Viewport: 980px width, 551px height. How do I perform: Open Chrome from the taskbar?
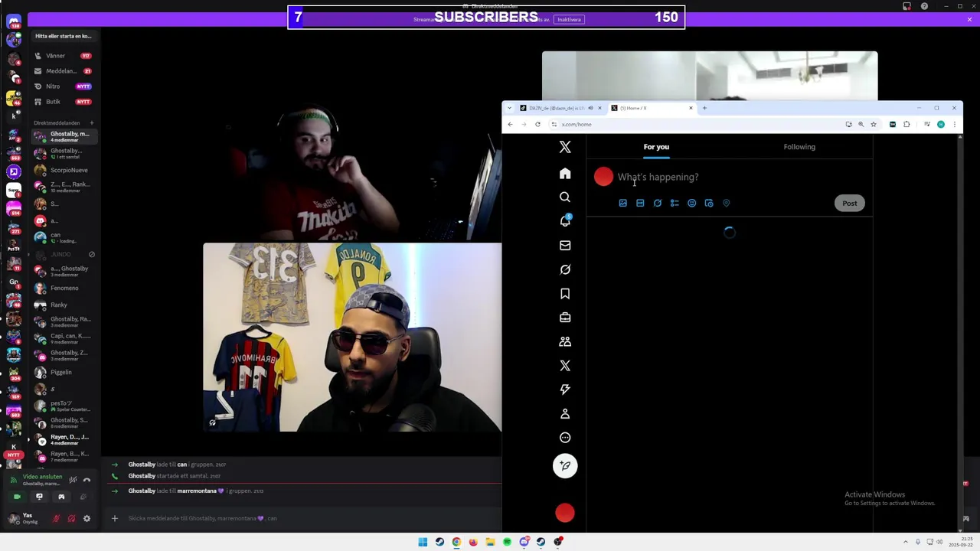456,542
